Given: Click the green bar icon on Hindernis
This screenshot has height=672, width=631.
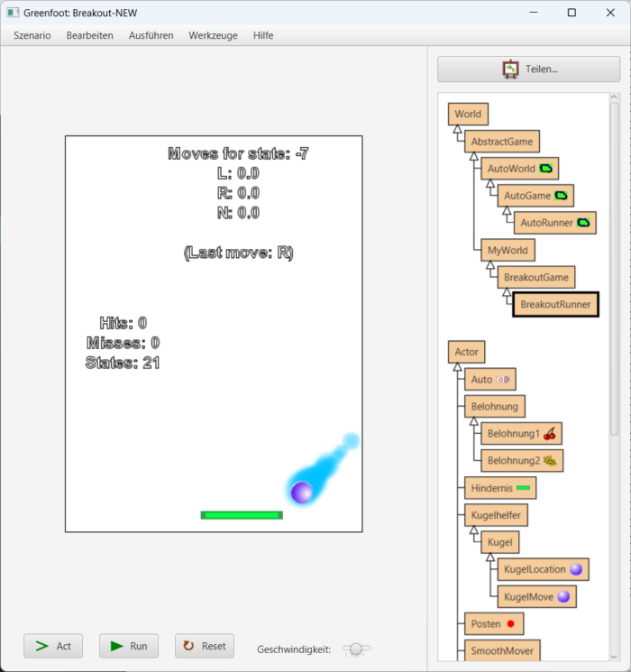Looking at the screenshot, I should (523, 488).
